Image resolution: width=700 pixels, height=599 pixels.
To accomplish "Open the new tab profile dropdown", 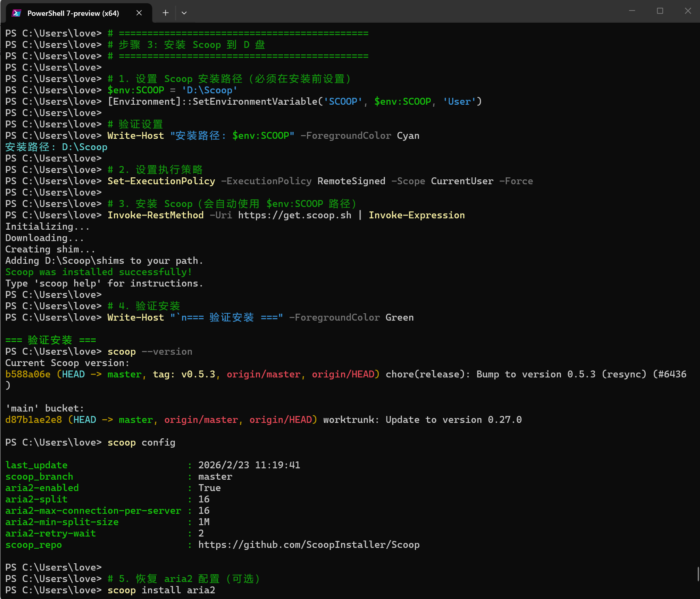I will tap(184, 13).
